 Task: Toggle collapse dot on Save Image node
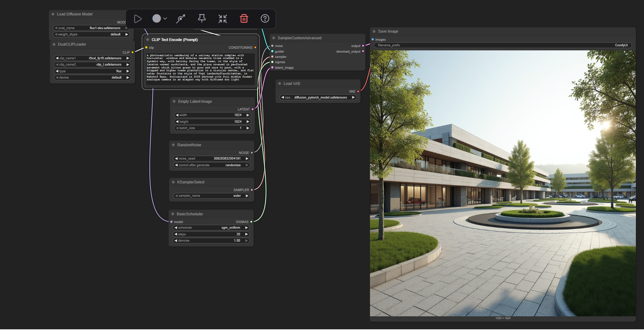click(374, 32)
